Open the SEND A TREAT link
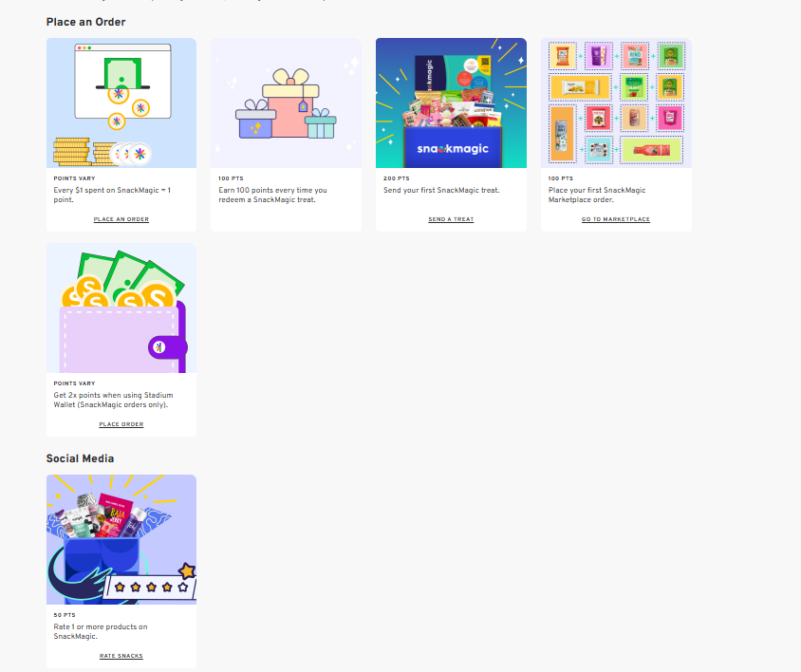Image resolution: width=801 pixels, height=672 pixels. click(x=451, y=219)
